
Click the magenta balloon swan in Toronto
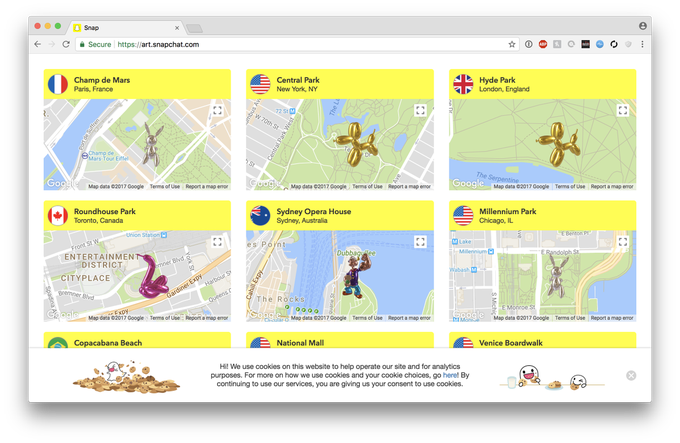[154, 277]
